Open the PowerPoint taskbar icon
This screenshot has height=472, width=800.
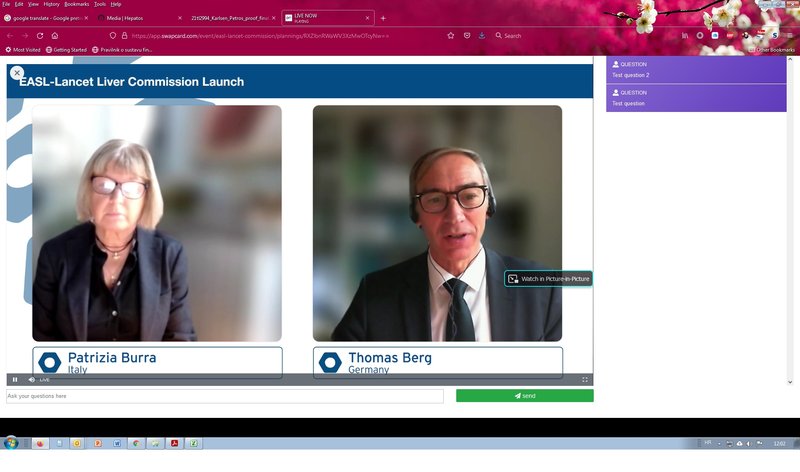pos(97,443)
